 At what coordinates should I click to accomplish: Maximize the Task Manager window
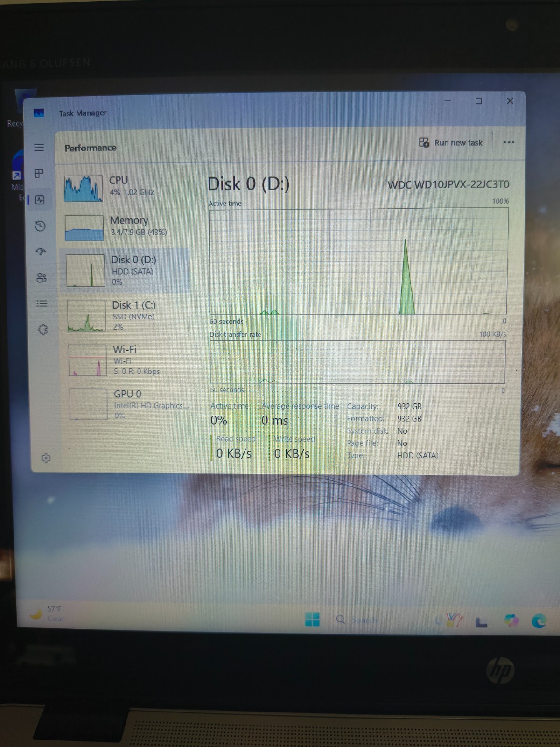tap(478, 101)
